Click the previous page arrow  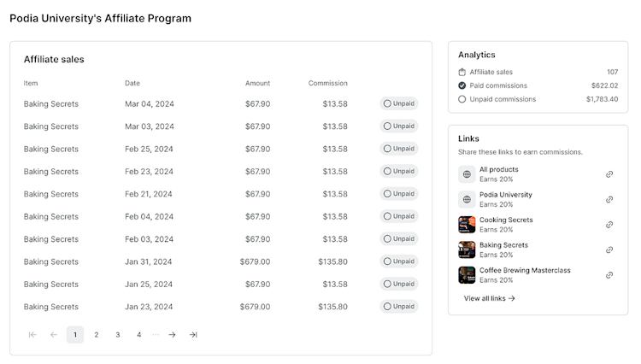coord(54,335)
